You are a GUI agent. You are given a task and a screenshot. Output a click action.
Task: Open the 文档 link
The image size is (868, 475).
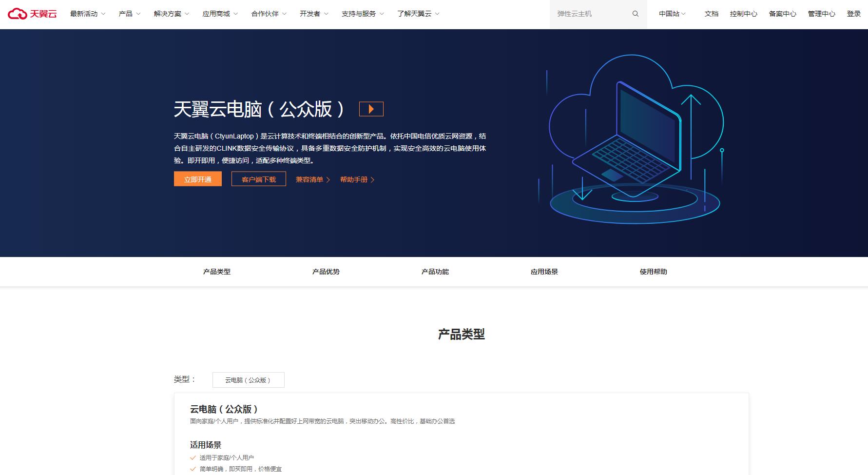coord(712,14)
